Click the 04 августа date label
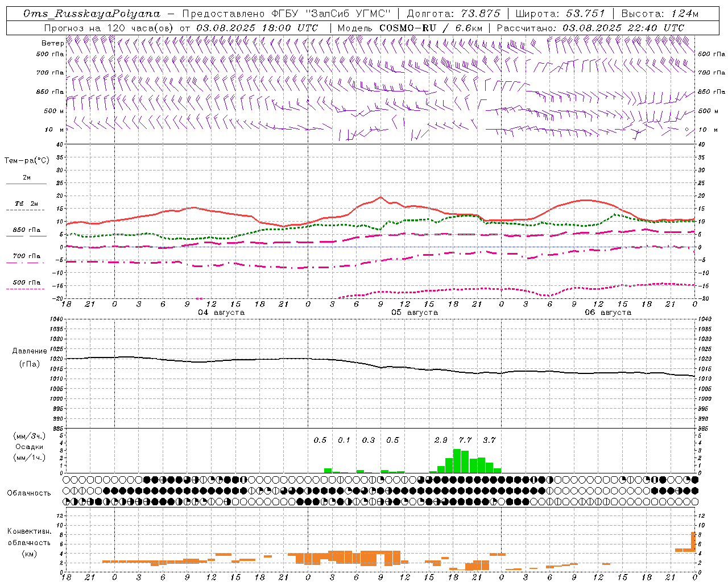The image size is (728, 582). point(221,313)
